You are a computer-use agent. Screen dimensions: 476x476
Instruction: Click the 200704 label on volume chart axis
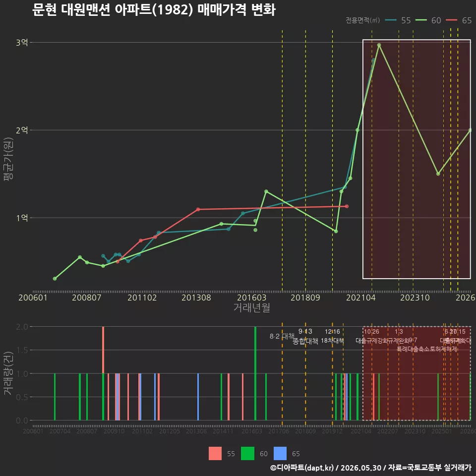coord(60,431)
